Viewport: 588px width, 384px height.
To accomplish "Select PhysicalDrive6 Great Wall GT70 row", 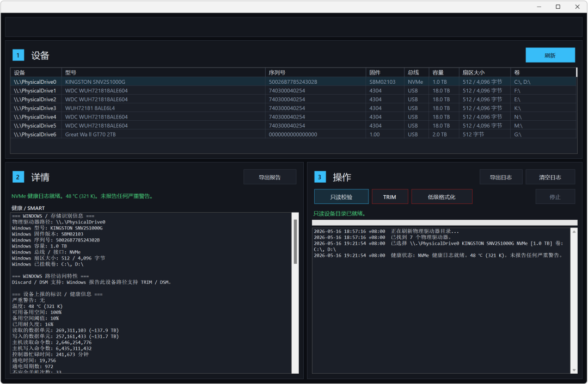I will click(293, 134).
